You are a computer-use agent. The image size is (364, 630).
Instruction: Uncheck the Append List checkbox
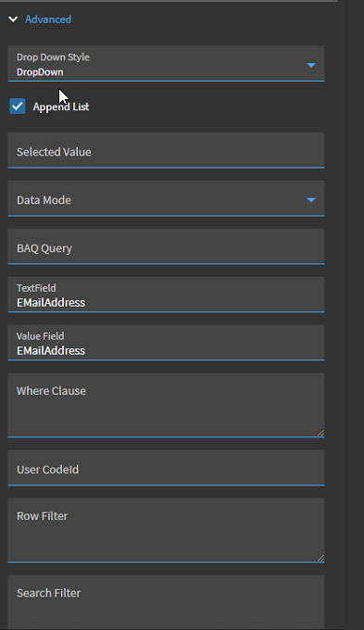18,107
